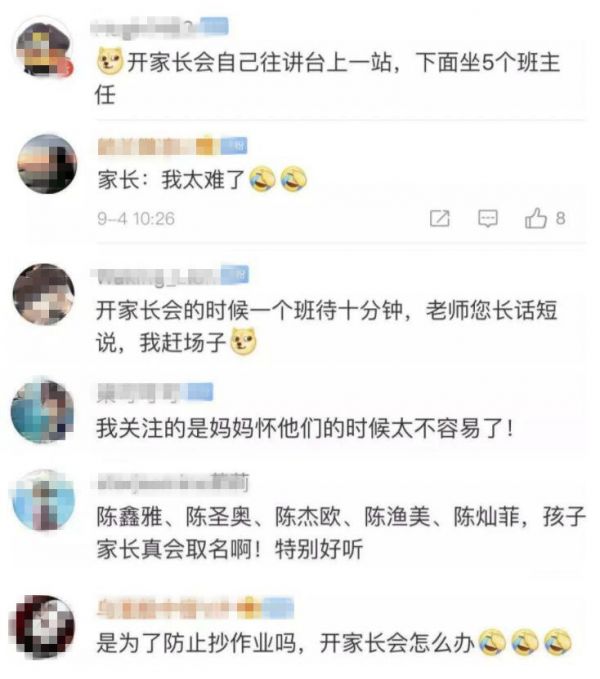
Task: Open first commenter's pixelated avatar
Action: 43,50
